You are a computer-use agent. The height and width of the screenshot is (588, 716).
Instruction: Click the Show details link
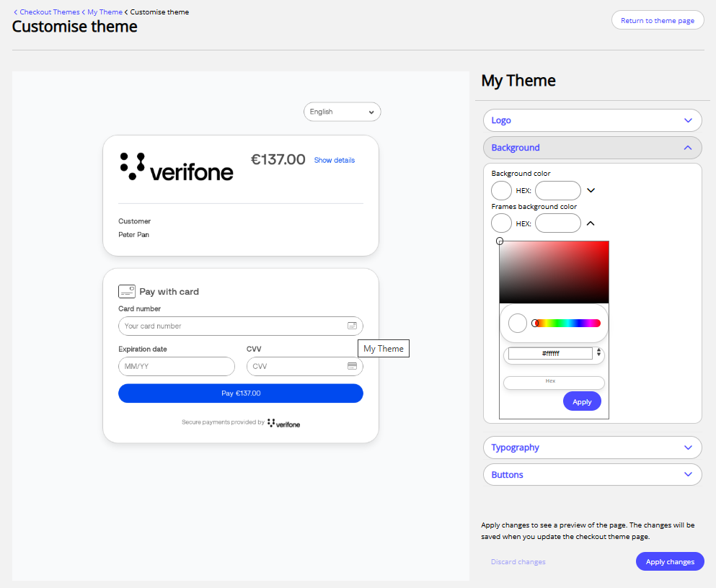pyautogui.click(x=335, y=160)
